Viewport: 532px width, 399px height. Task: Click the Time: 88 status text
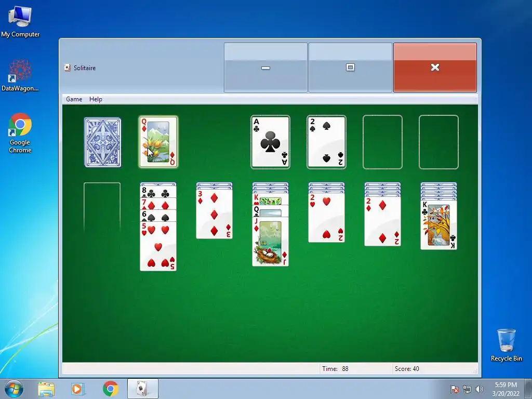[x=335, y=369]
